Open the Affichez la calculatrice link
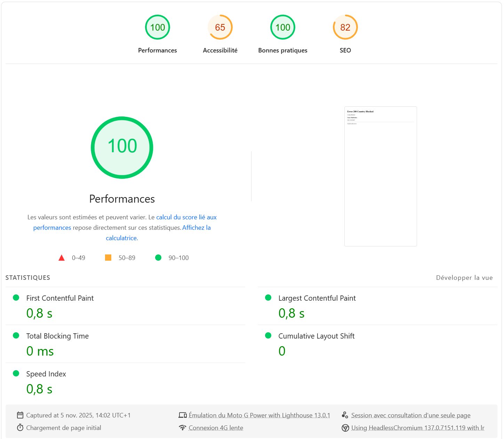The height and width of the screenshot is (439, 504). pyautogui.click(x=196, y=228)
